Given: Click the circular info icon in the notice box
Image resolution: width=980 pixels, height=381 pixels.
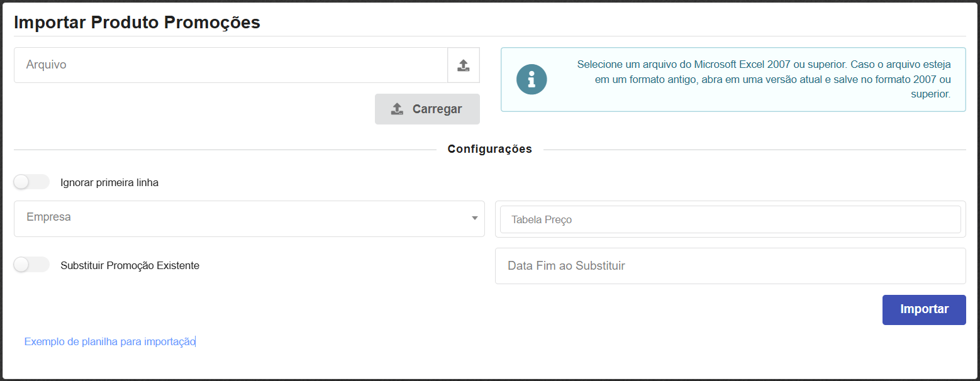Looking at the screenshot, I should 532,79.
